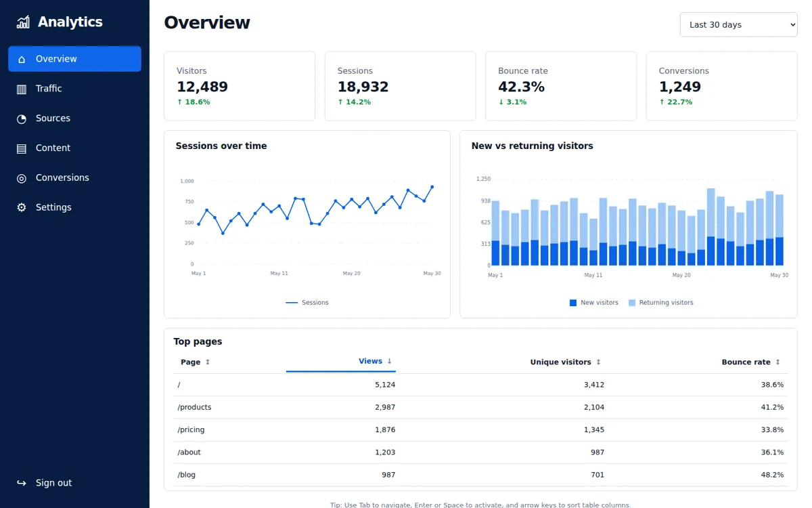
Task: Click the last data point on Sessions line
Action: click(x=432, y=187)
